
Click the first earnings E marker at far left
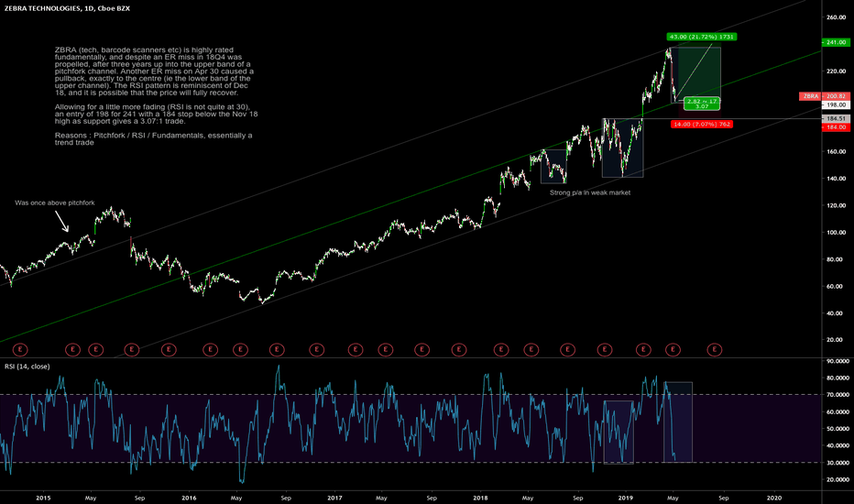[x=20, y=349]
